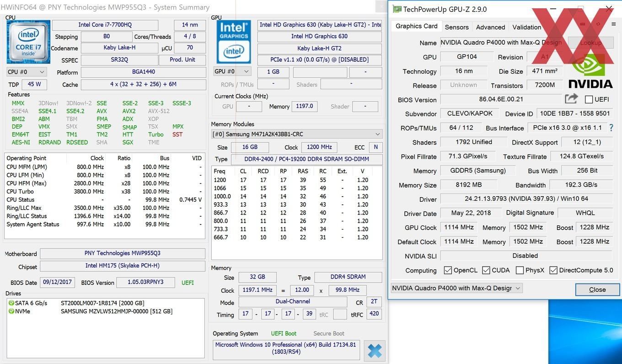Click the Intel Core i7-7700HQ CPU name field
Viewport: 622px width, 364px height.
[x=105, y=25]
